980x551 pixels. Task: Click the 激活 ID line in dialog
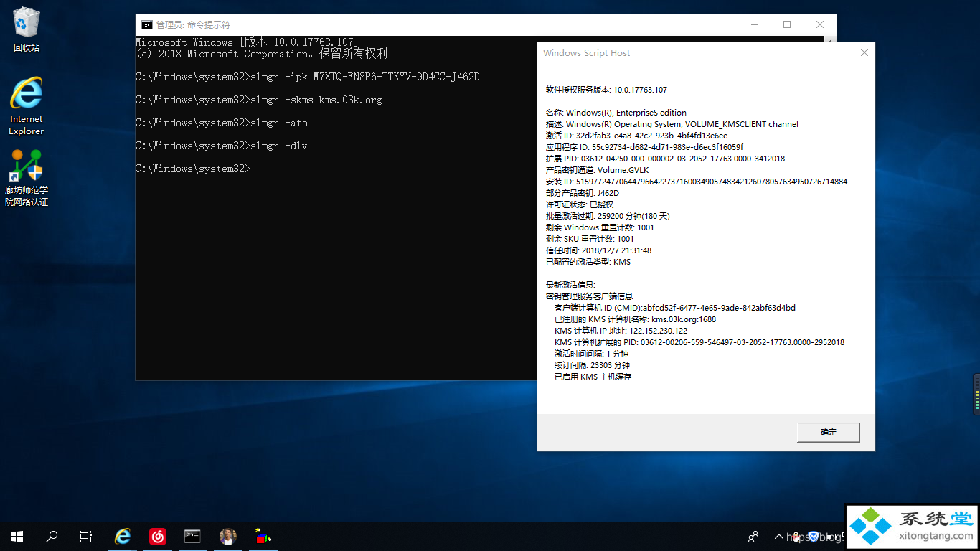tap(636, 136)
